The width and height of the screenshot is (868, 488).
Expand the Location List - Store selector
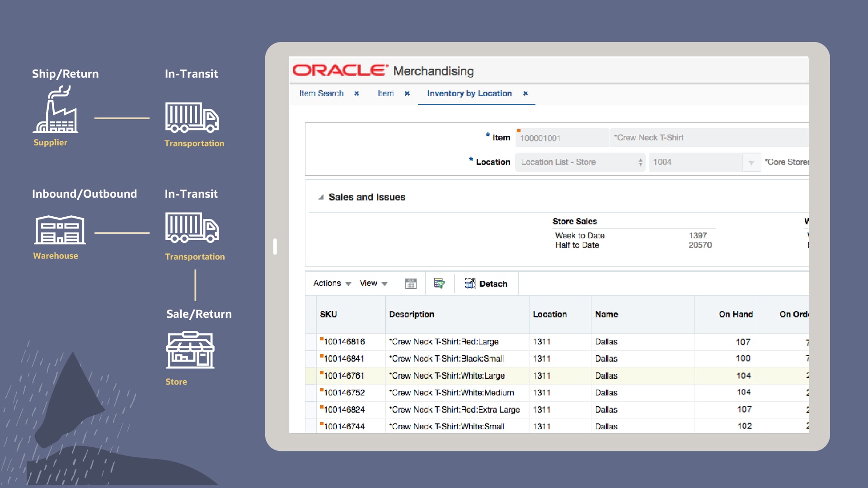point(640,162)
